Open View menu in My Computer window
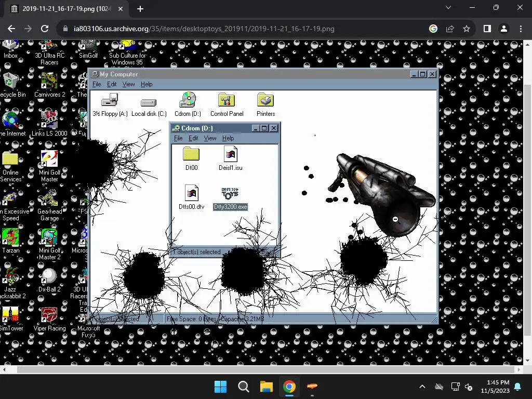 point(129,84)
